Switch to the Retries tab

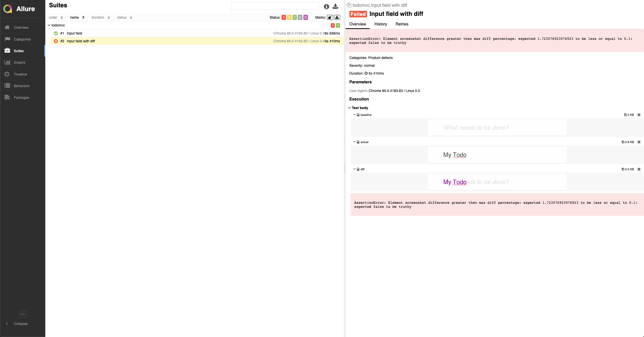tap(402, 24)
